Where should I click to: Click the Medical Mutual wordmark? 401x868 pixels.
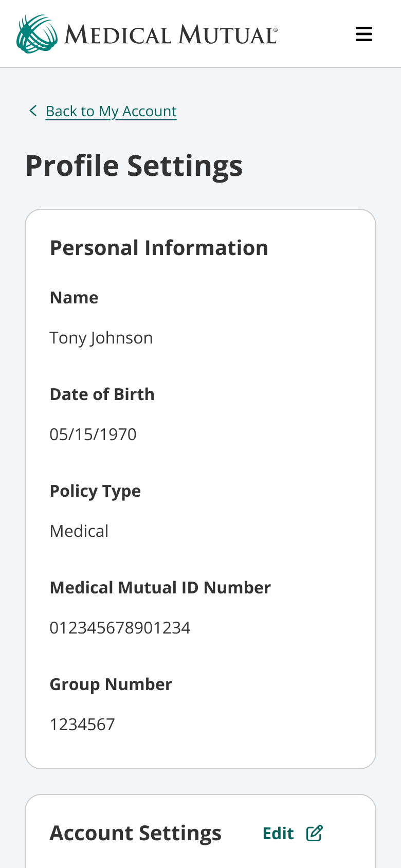pyautogui.click(x=171, y=35)
